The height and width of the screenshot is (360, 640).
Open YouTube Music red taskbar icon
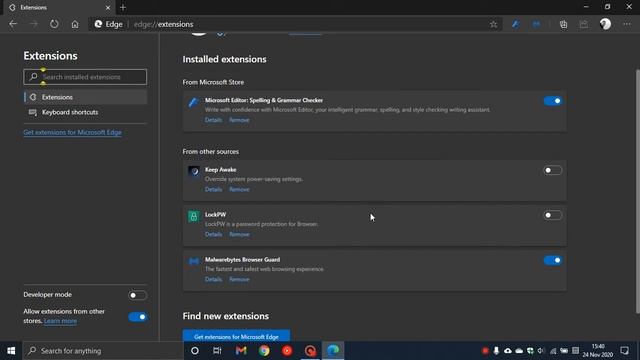[287, 351]
